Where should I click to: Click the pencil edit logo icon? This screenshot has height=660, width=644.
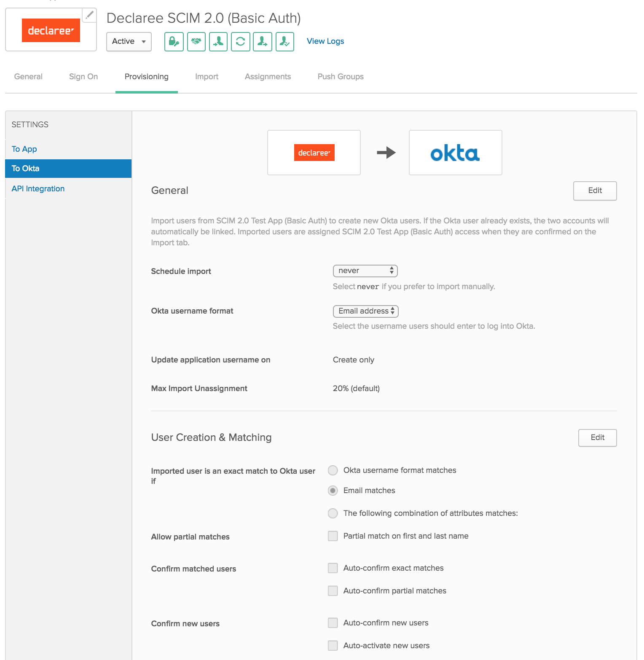click(x=89, y=15)
